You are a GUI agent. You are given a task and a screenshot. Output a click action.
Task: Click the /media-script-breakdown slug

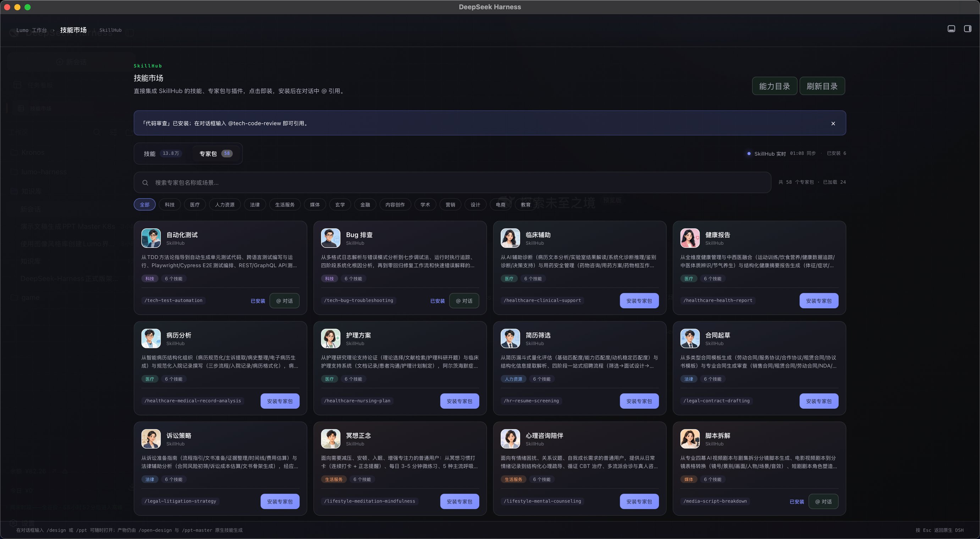pyautogui.click(x=715, y=501)
